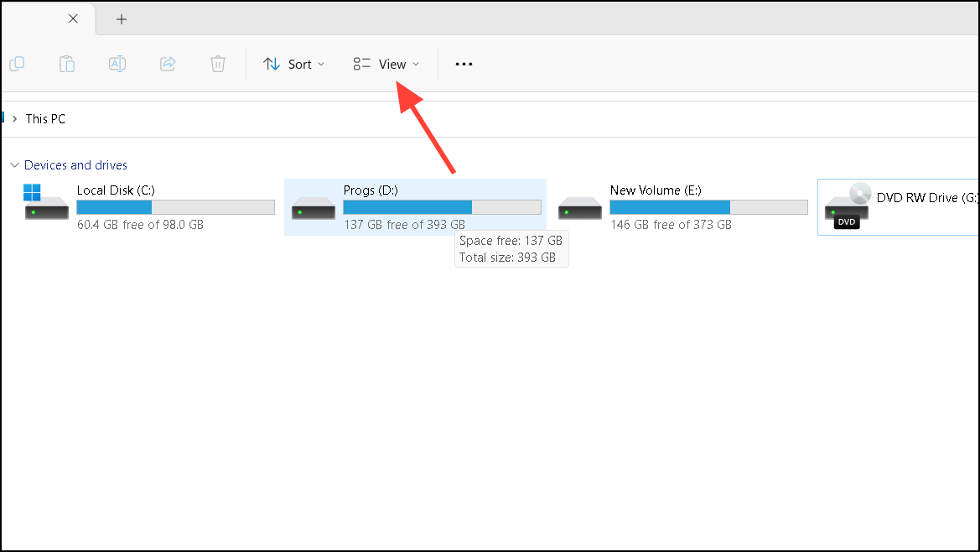Select the New Volume (E:) drive icon
The width and height of the screenshot is (980, 552).
pyautogui.click(x=580, y=208)
